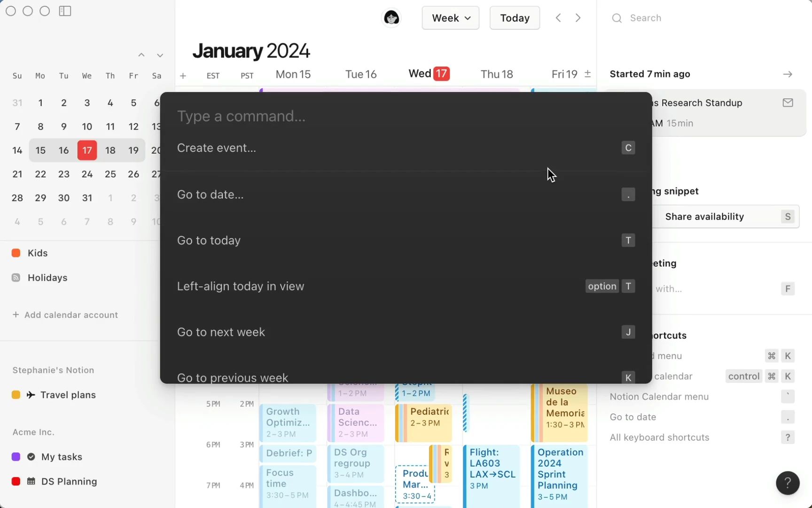Add time zone plus icon
This screenshot has height=508, width=812.
[183, 76]
